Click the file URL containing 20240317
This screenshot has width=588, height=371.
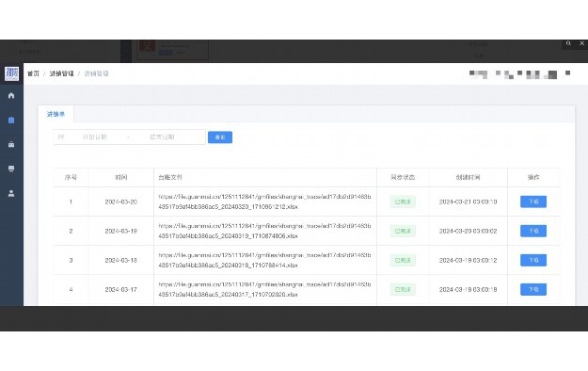tap(264, 289)
